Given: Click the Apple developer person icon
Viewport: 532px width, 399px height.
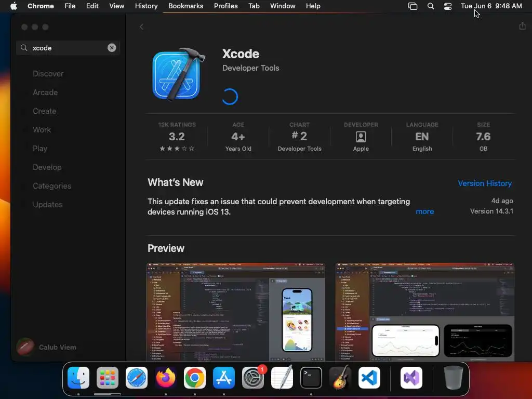Looking at the screenshot, I should click(361, 137).
